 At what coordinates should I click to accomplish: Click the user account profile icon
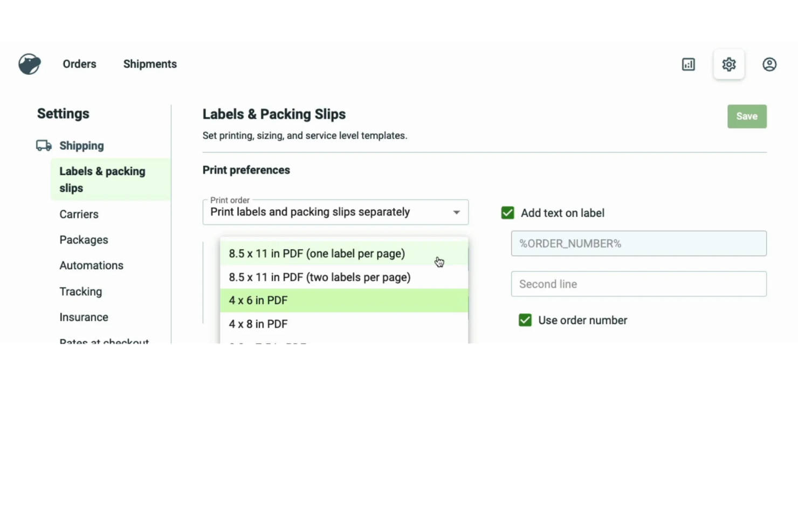(x=769, y=64)
